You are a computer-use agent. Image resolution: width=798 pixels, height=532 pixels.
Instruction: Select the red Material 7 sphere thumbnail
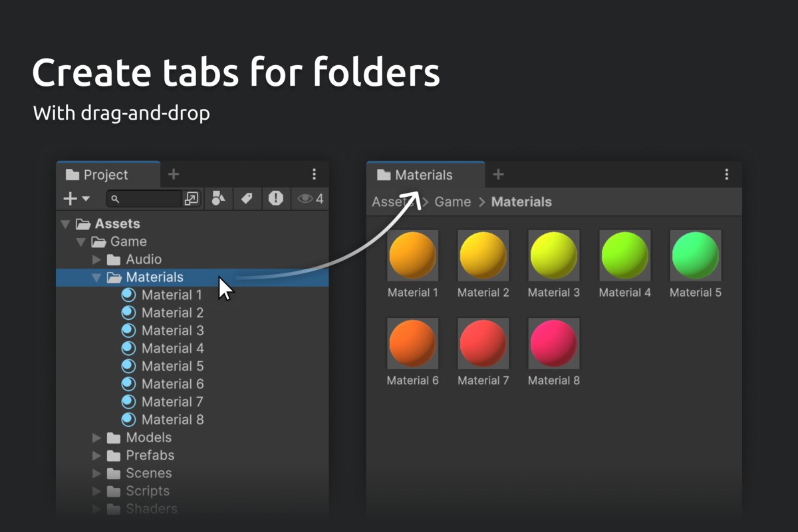point(483,343)
